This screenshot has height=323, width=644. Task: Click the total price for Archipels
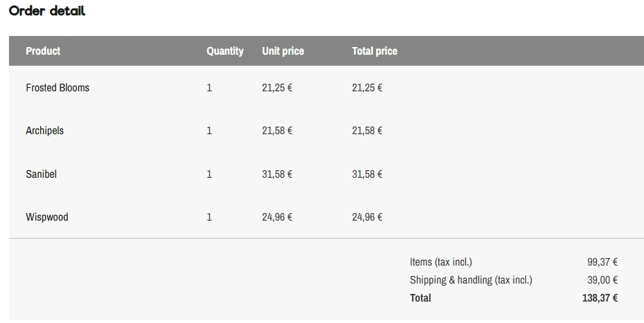[367, 131]
